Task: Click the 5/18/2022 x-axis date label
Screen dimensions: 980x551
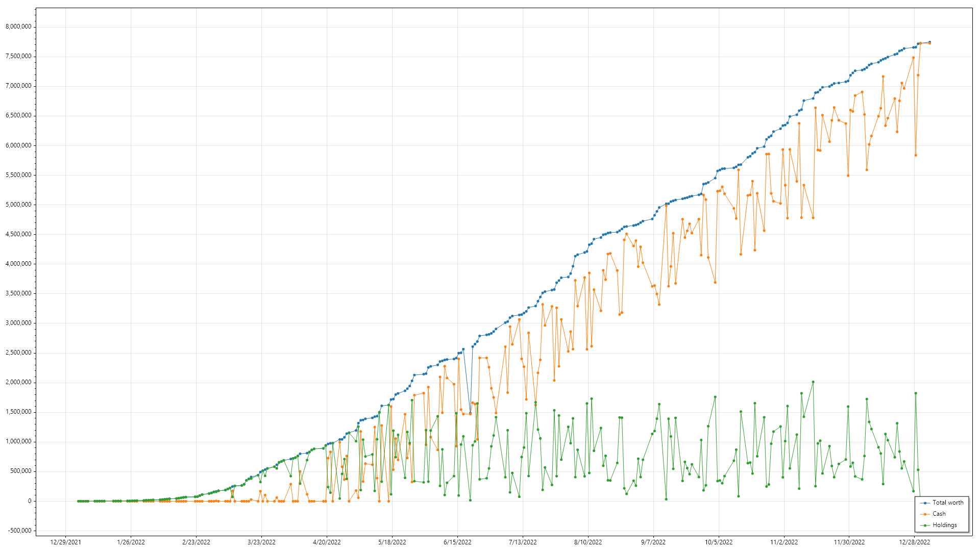Action: click(392, 542)
